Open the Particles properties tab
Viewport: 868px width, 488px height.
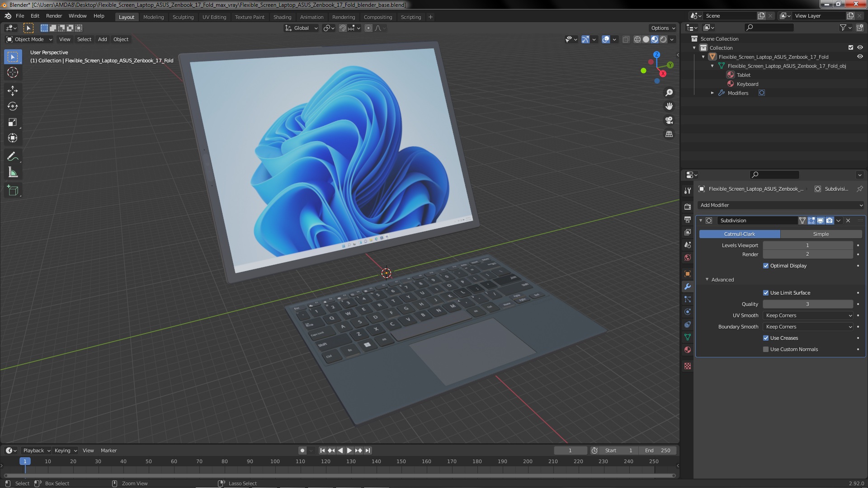pyautogui.click(x=688, y=299)
